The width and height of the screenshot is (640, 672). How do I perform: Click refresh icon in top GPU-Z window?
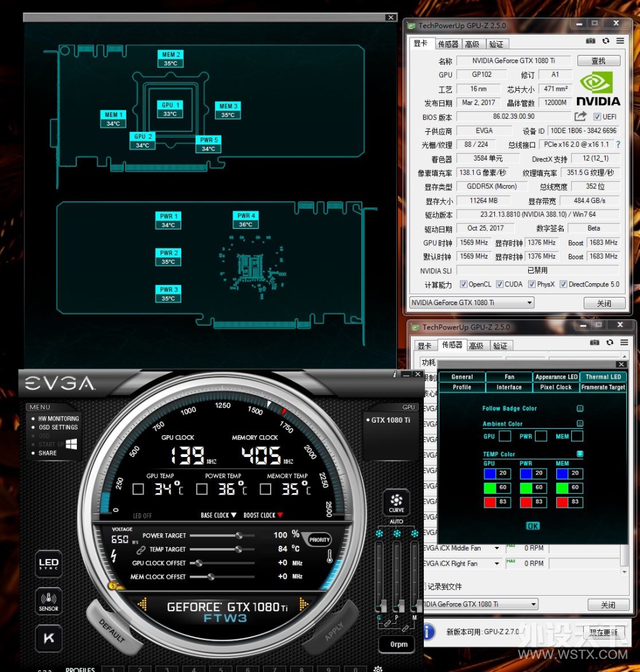click(606, 41)
